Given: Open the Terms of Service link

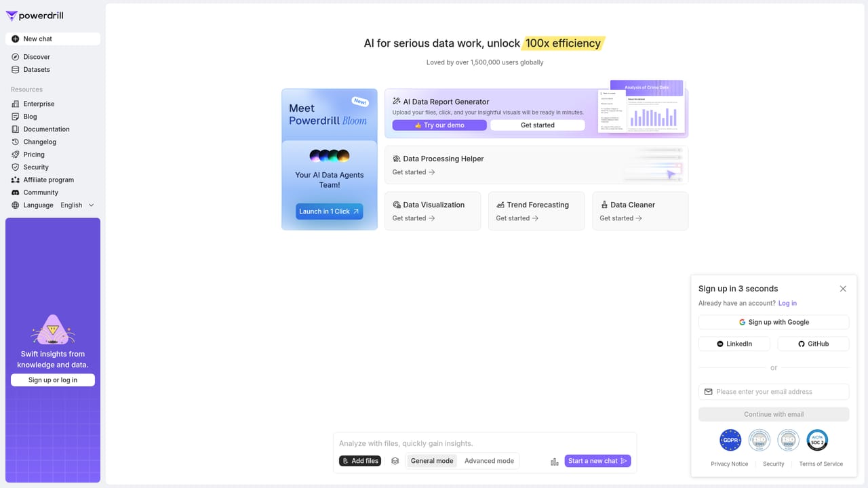Looking at the screenshot, I should click(x=821, y=464).
